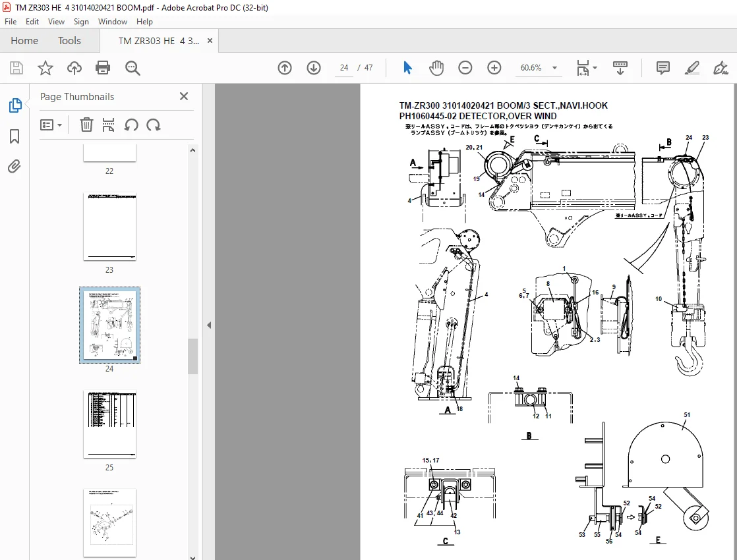Go to the next page using the down arrow

pos(314,68)
